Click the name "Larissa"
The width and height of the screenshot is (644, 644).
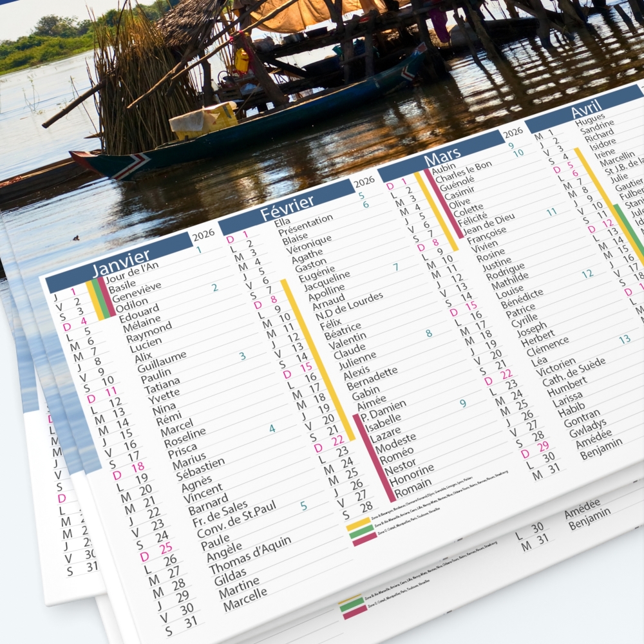coord(567,399)
